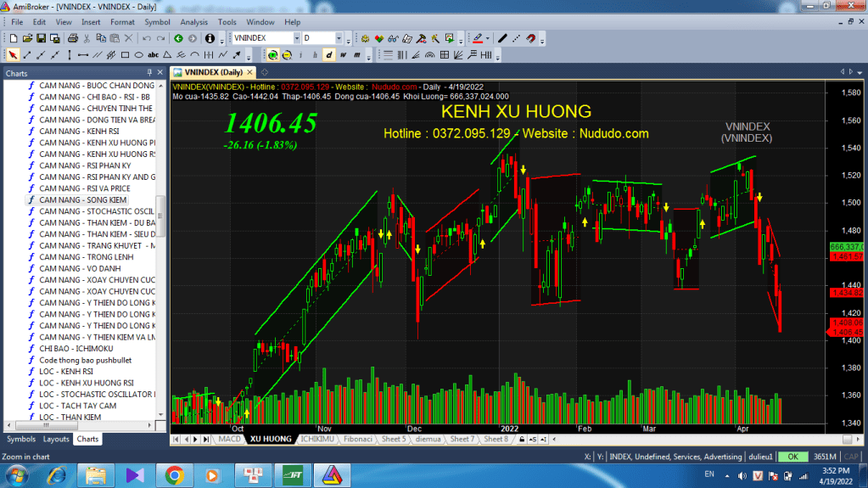This screenshot has height=488, width=868.
Task: Select the arrow pointer drawing tool
Action: click(x=12, y=55)
